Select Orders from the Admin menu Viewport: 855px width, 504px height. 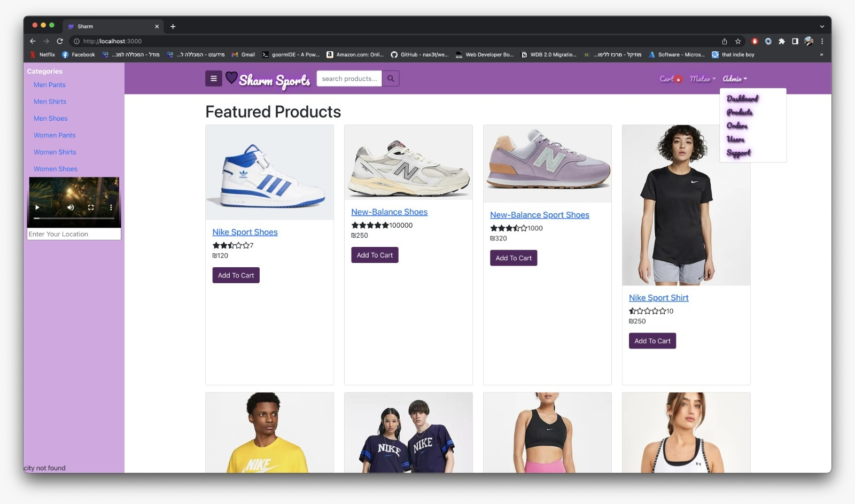(x=738, y=126)
